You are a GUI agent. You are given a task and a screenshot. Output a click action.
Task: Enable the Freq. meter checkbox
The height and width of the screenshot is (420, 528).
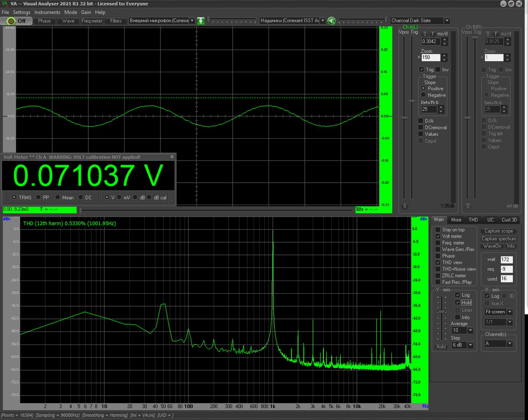pos(438,243)
